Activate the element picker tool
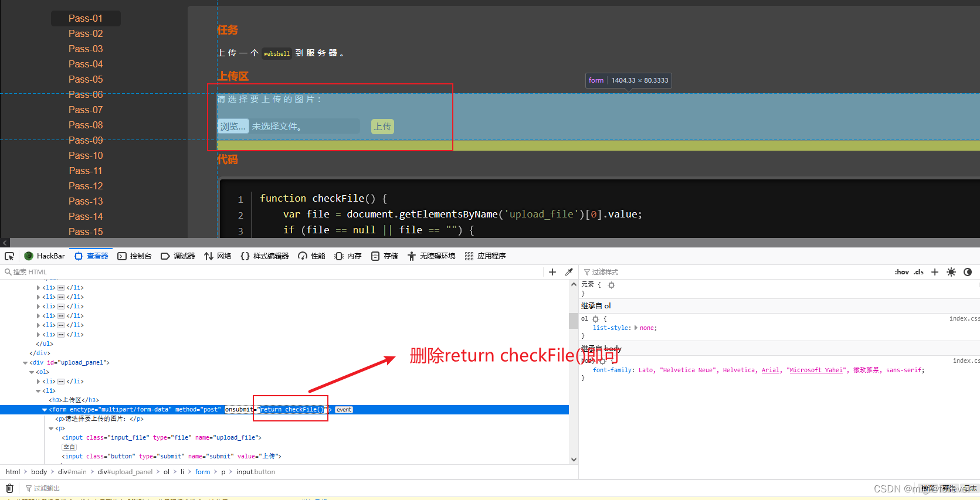This screenshot has height=500, width=980. [9, 256]
